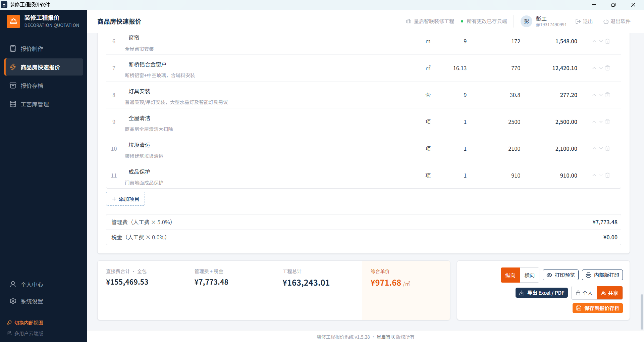Click the 添加项目 button
Viewport: 644px width, 342px height.
point(125,199)
